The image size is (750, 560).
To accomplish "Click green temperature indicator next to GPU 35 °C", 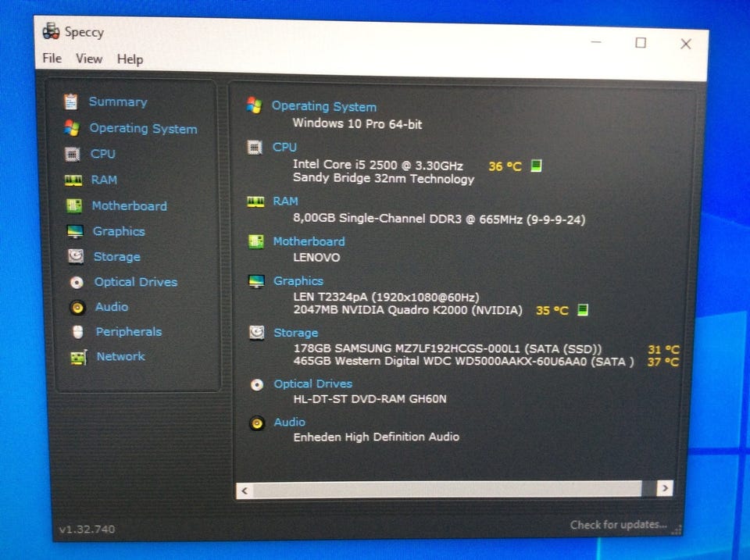I will [x=583, y=310].
